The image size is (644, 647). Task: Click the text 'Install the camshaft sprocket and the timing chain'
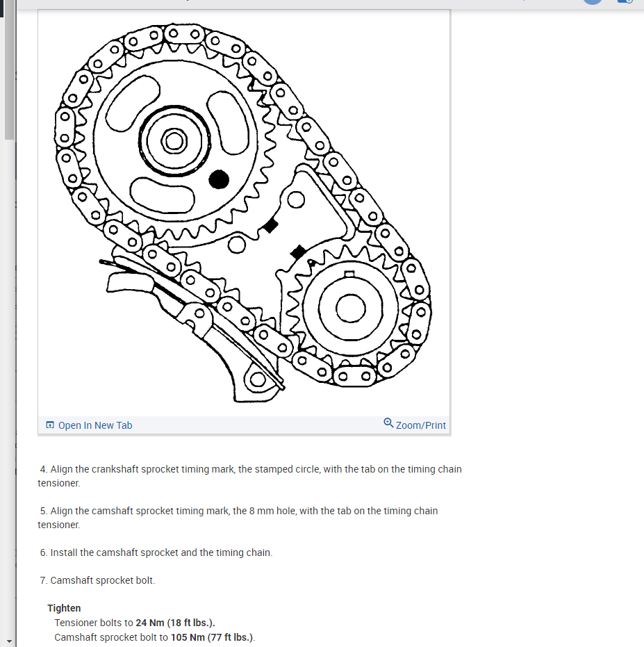pos(160,552)
